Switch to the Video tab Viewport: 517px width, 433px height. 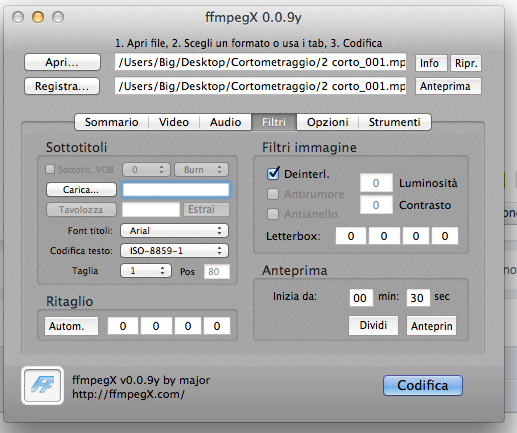[174, 122]
